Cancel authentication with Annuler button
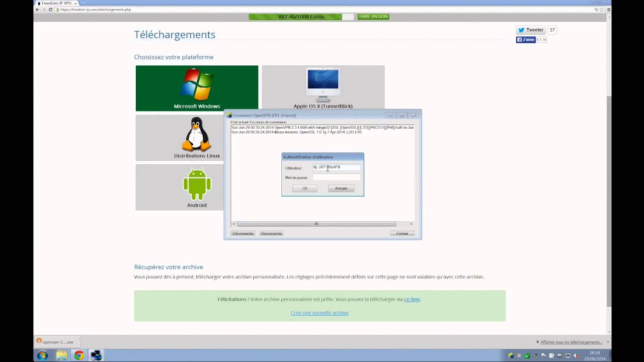Viewport: 644px width, 362px height. pos(341,188)
